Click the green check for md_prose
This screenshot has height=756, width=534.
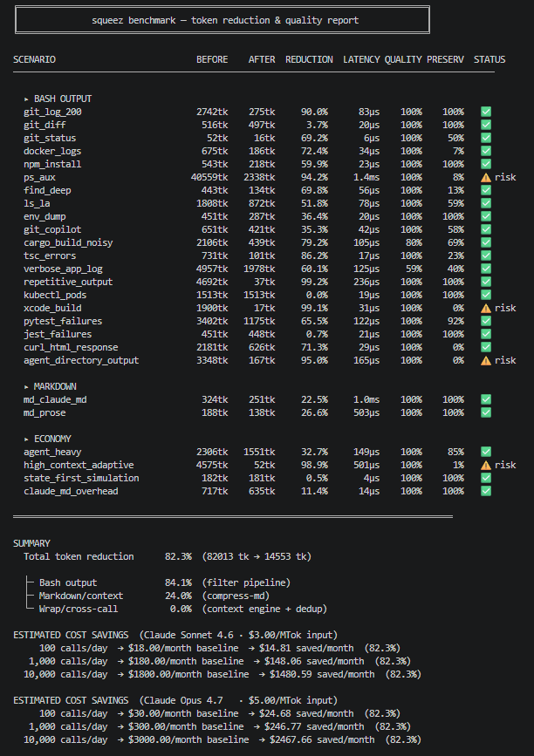pyautogui.click(x=486, y=412)
